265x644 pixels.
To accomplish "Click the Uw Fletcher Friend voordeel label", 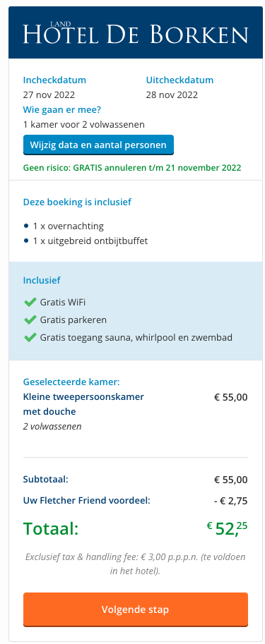I will coord(86,501).
